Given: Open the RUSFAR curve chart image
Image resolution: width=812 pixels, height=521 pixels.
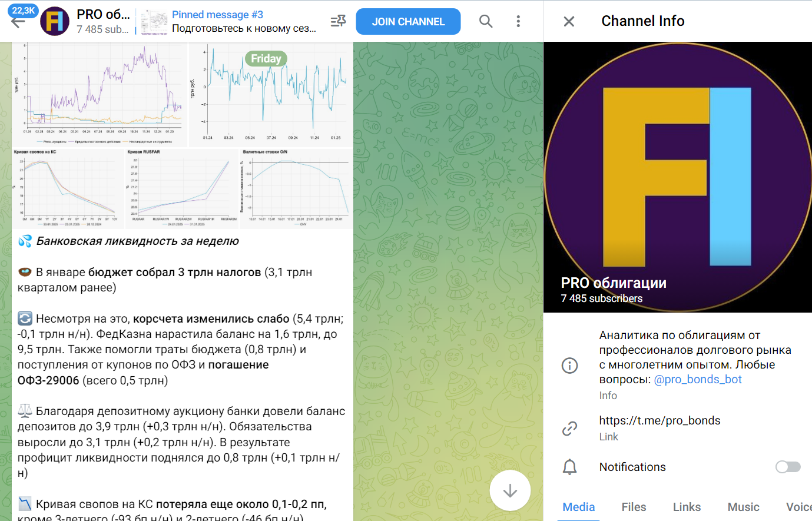Looking at the screenshot, I should pyautogui.click(x=181, y=188).
